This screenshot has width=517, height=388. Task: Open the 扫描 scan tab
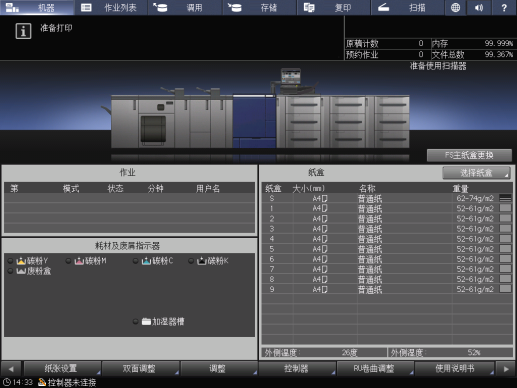[x=408, y=7]
